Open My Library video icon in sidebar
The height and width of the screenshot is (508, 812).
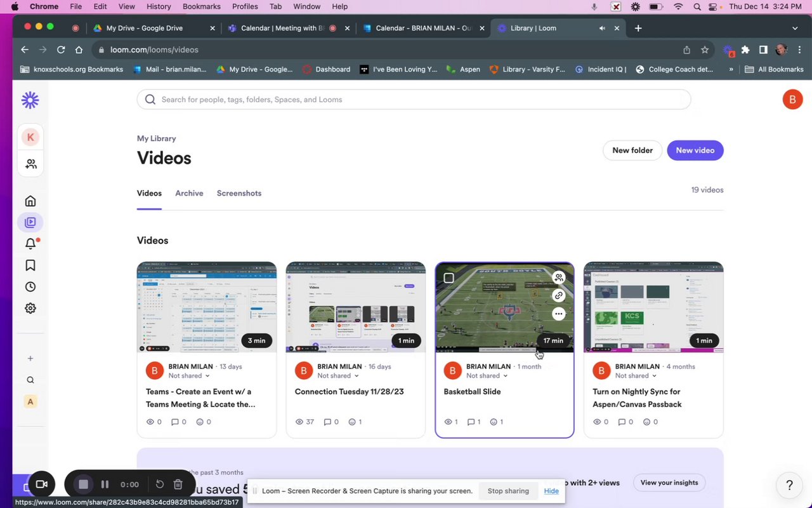[x=30, y=222]
